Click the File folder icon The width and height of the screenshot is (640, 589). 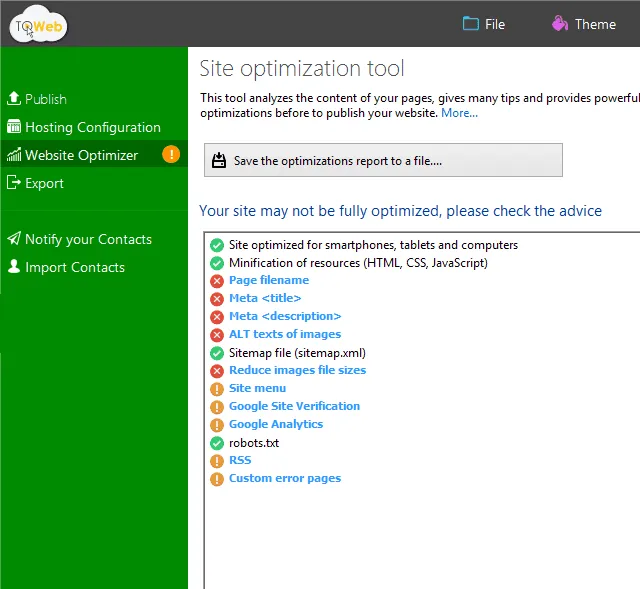[x=471, y=24]
